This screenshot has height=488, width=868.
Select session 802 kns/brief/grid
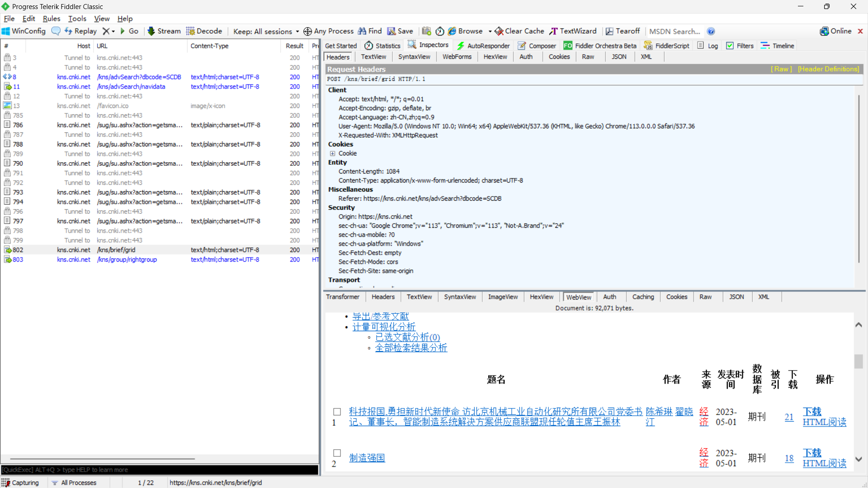click(x=160, y=250)
